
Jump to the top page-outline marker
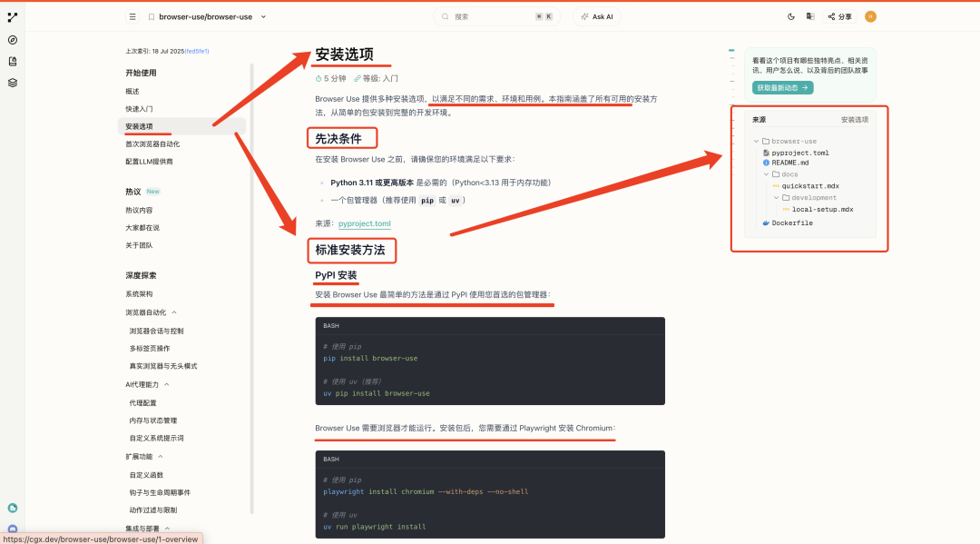pyautogui.click(x=731, y=50)
